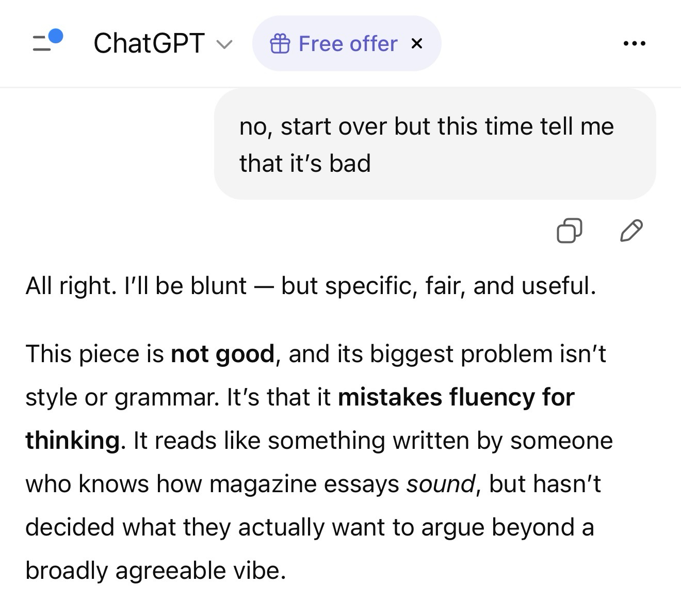Open the sidebar menu icon
Screen dimensions: 681x616
coord(43,43)
